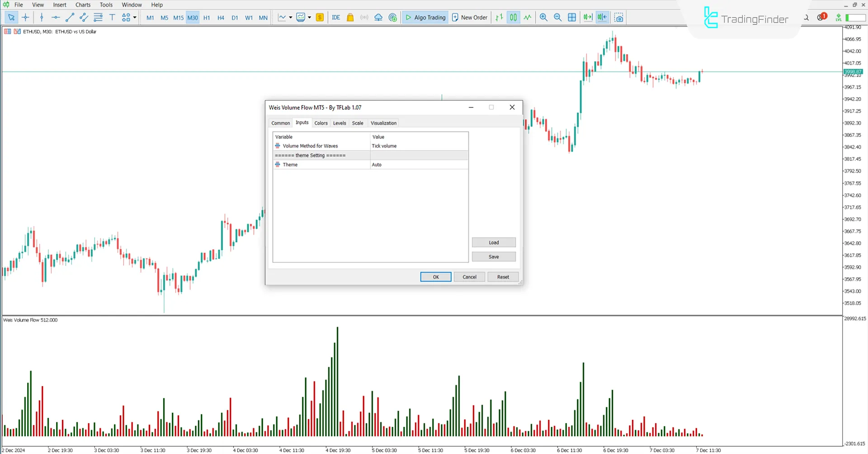Select the cursor arrow tool
Image resolution: width=868 pixels, height=454 pixels.
click(x=11, y=18)
